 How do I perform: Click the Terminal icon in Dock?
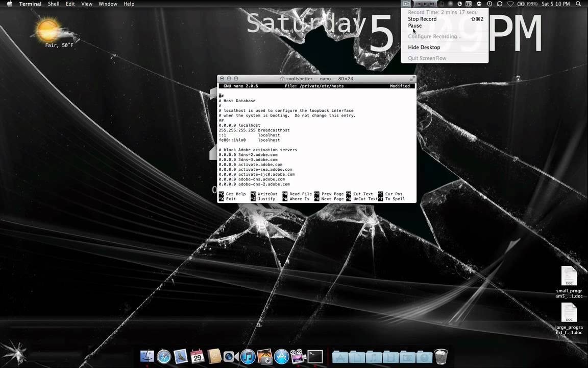click(315, 356)
